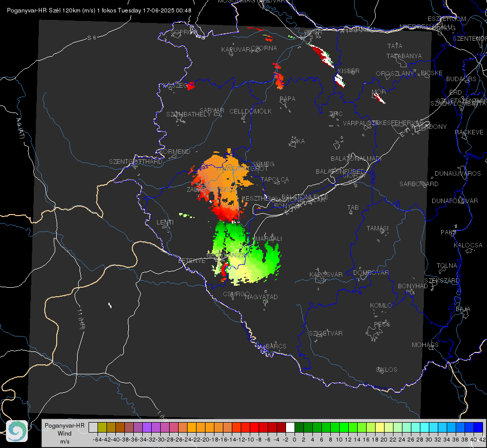Click the TATA city label
Viewport: 487px width, 448px height.
click(395, 46)
